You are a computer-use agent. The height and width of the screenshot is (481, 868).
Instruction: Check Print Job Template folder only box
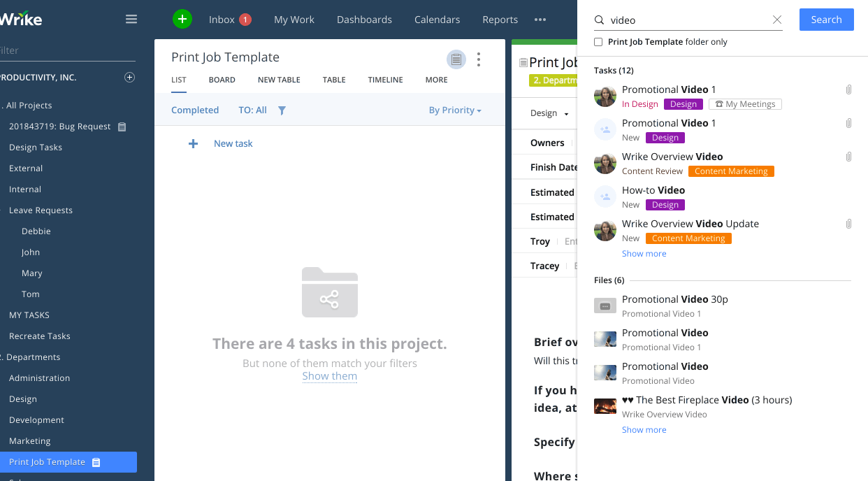[x=598, y=42]
